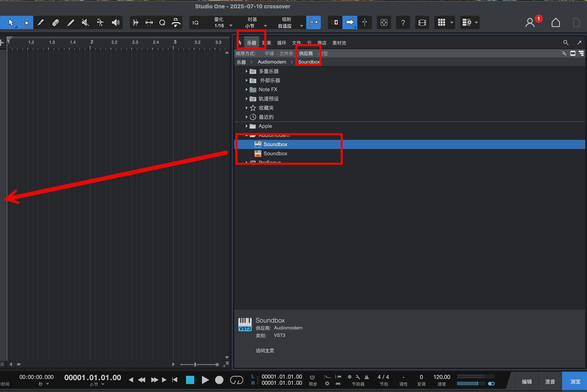Select the Eraser tool
Image resolution: width=587 pixels, height=392 pixels.
click(x=56, y=22)
